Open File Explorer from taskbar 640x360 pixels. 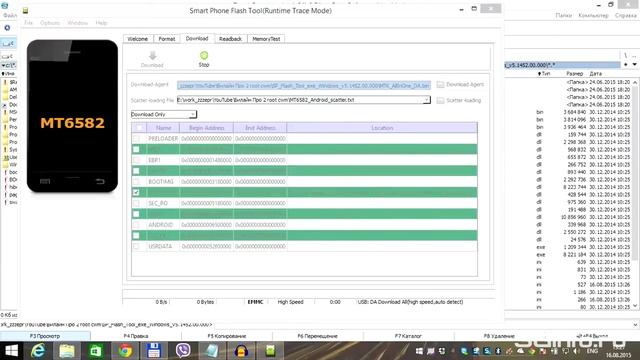coord(67,351)
